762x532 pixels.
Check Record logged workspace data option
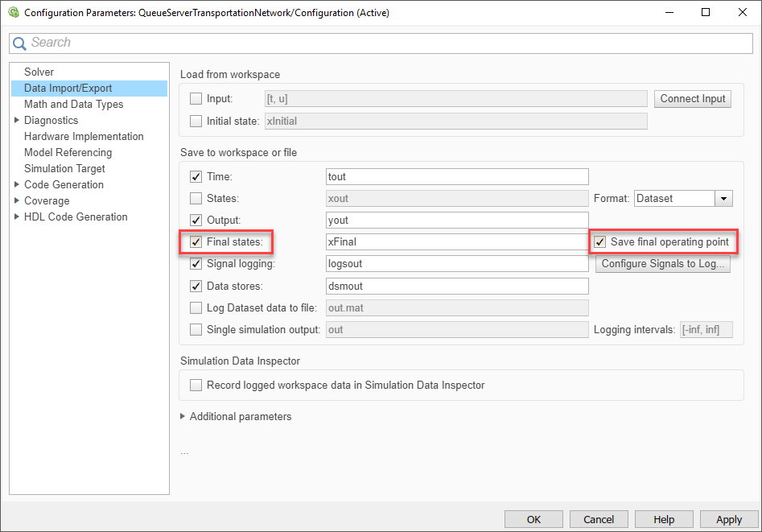tap(196, 385)
